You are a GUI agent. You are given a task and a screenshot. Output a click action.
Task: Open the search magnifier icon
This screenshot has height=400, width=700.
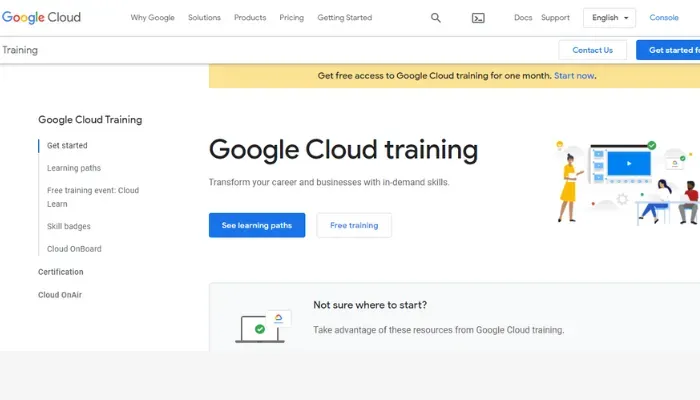436,18
